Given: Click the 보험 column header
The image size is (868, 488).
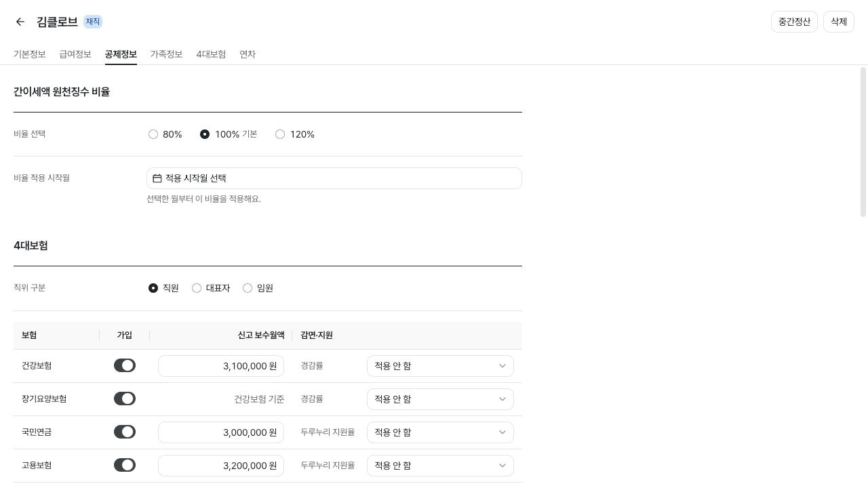Looking at the screenshot, I should (29, 335).
